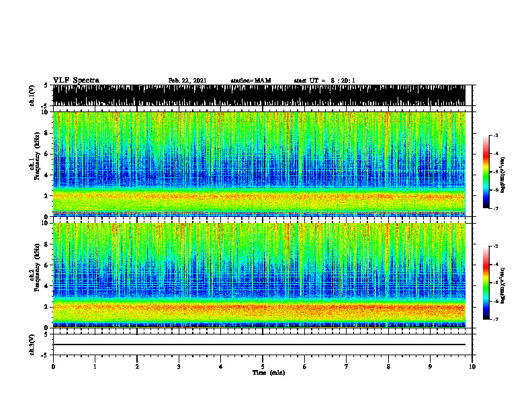This screenshot has height=411, width=532.
Task: Click the "4" kHz tick on ch.1 frequency axis
Action: (x=46, y=175)
